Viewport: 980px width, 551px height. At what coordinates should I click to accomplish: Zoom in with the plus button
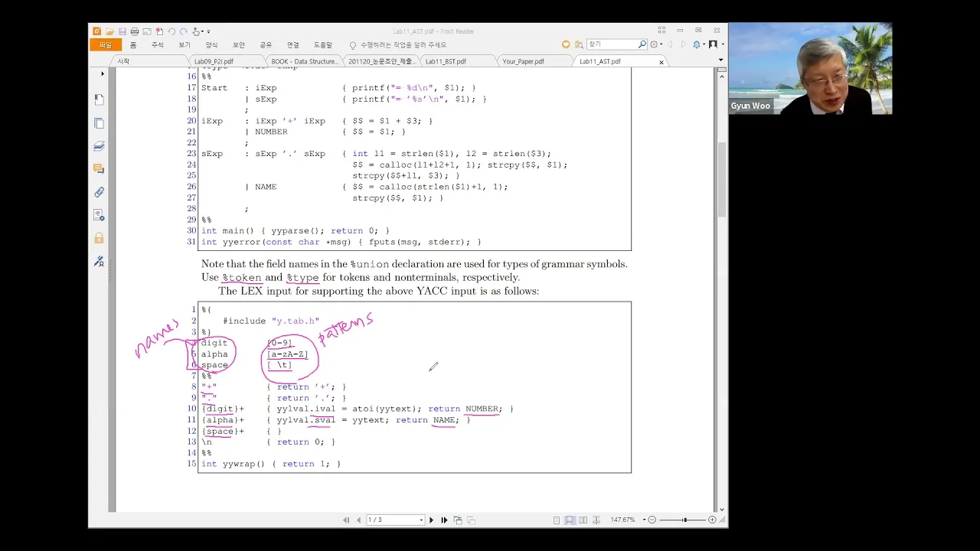pos(712,520)
